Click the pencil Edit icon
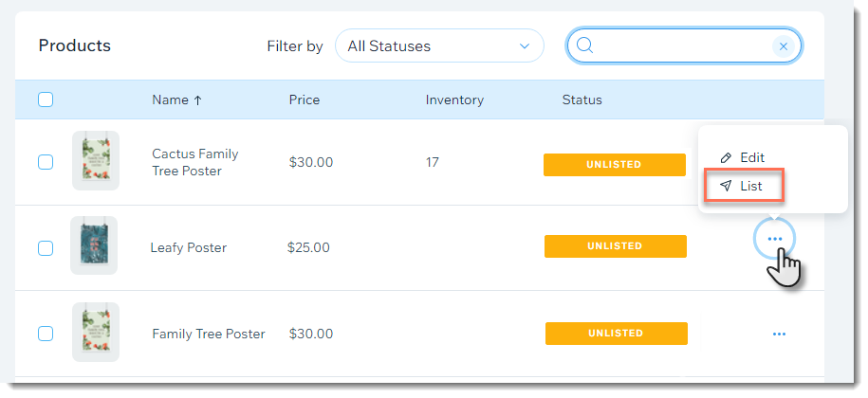 click(x=726, y=157)
